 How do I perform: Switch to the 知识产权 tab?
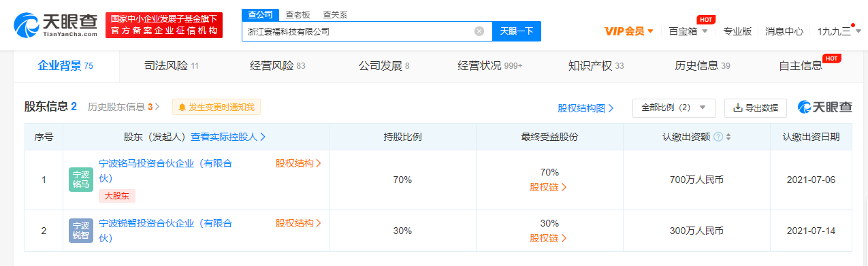(596, 66)
